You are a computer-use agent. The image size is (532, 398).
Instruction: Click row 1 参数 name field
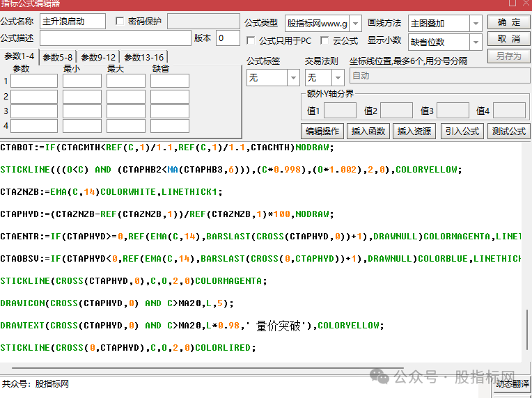34,81
